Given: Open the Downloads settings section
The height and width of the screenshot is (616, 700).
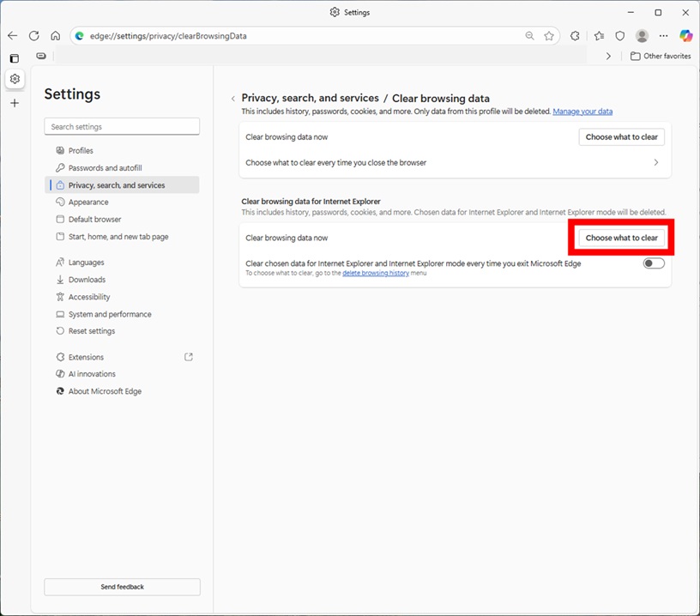Looking at the screenshot, I should tap(87, 280).
